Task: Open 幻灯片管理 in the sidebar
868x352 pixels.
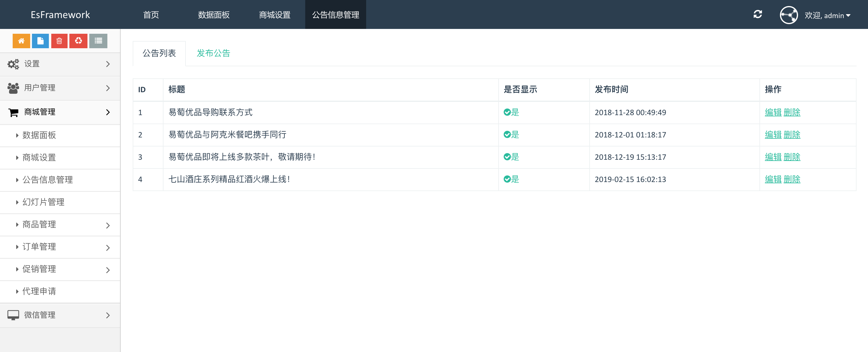Action: (x=43, y=202)
